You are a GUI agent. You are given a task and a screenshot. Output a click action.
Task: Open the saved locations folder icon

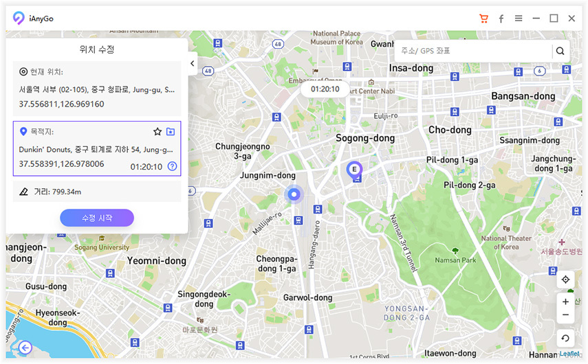[171, 131]
